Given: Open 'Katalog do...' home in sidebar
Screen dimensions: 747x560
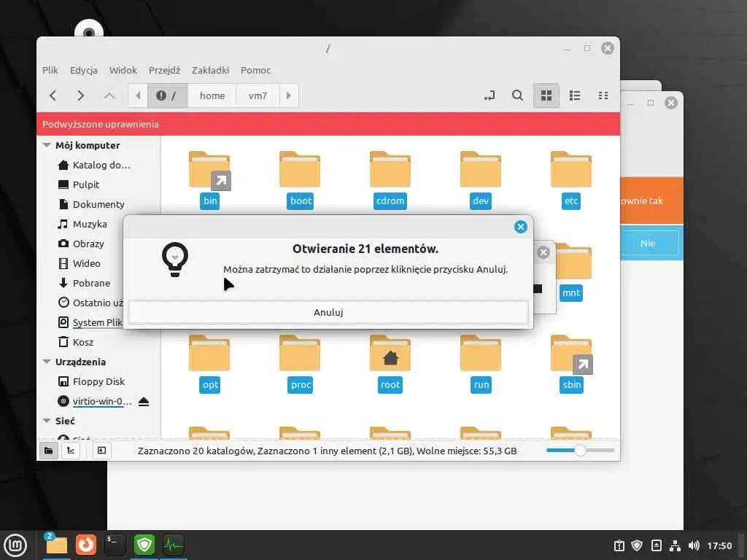Looking at the screenshot, I should 94,166.
